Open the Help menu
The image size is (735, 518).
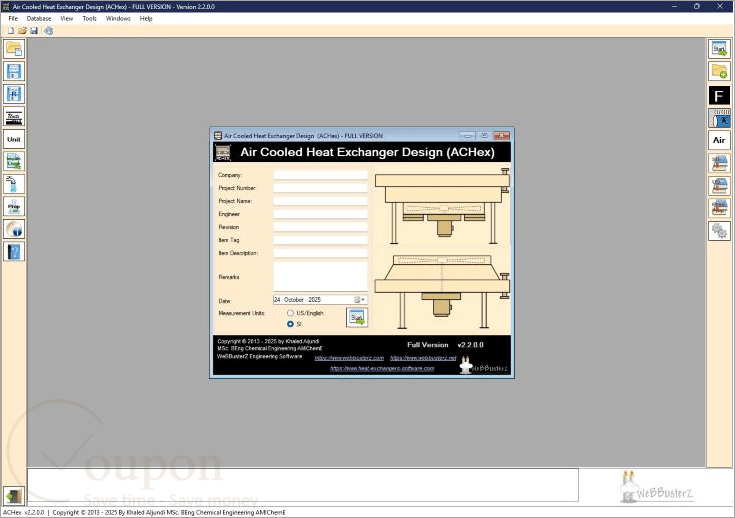coord(146,18)
